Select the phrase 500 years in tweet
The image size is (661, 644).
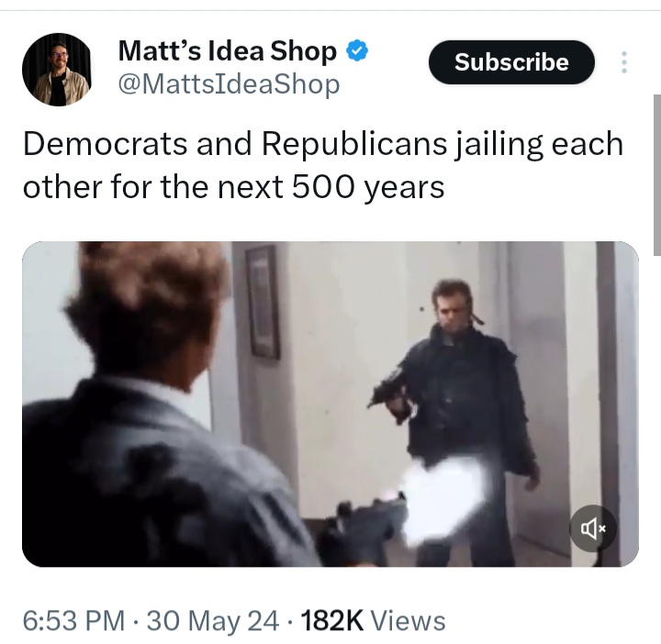367,187
